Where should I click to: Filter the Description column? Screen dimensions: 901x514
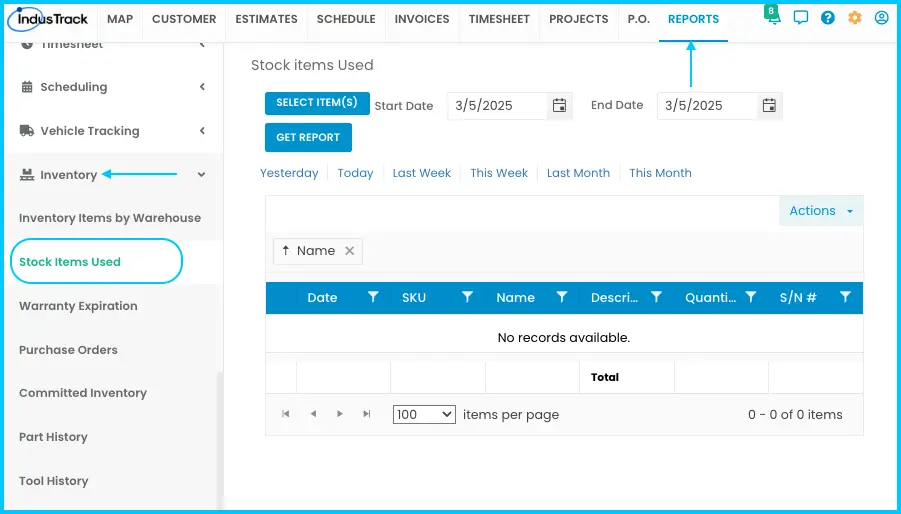[656, 297]
